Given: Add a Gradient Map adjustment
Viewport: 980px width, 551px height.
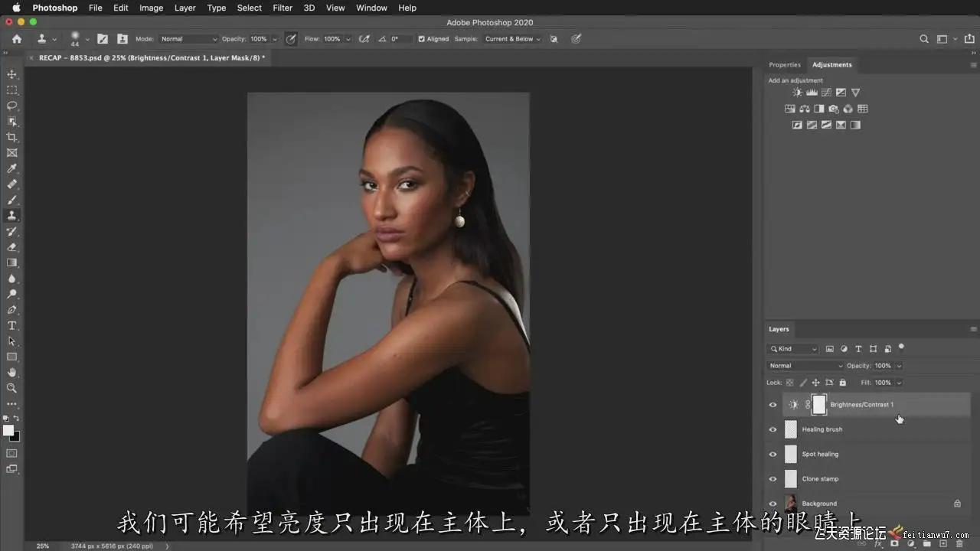Looking at the screenshot, I should [x=855, y=125].
